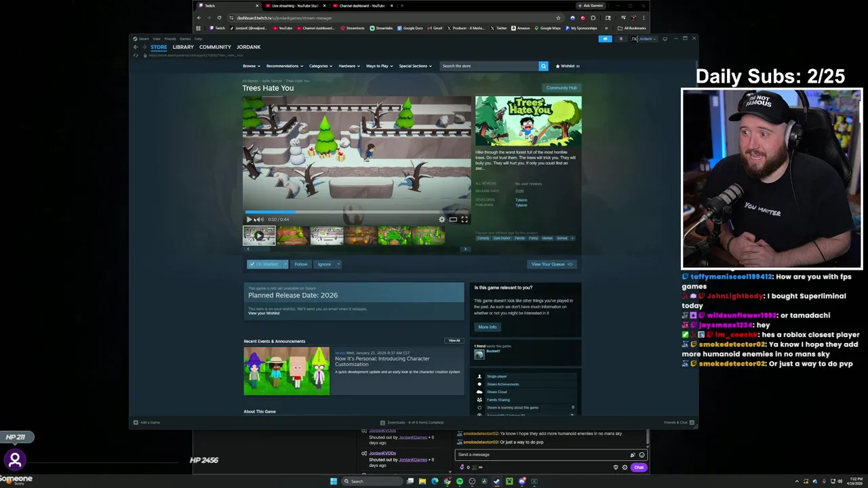The image size is (868, 488).
Task: Click the Follow button
Action: click(x=301, y=264)
